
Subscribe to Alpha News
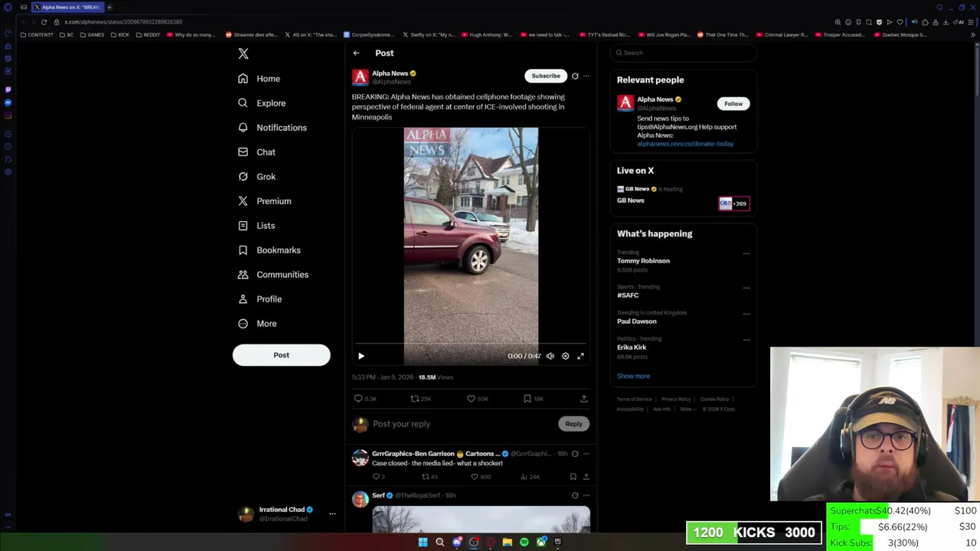[546, 76]
